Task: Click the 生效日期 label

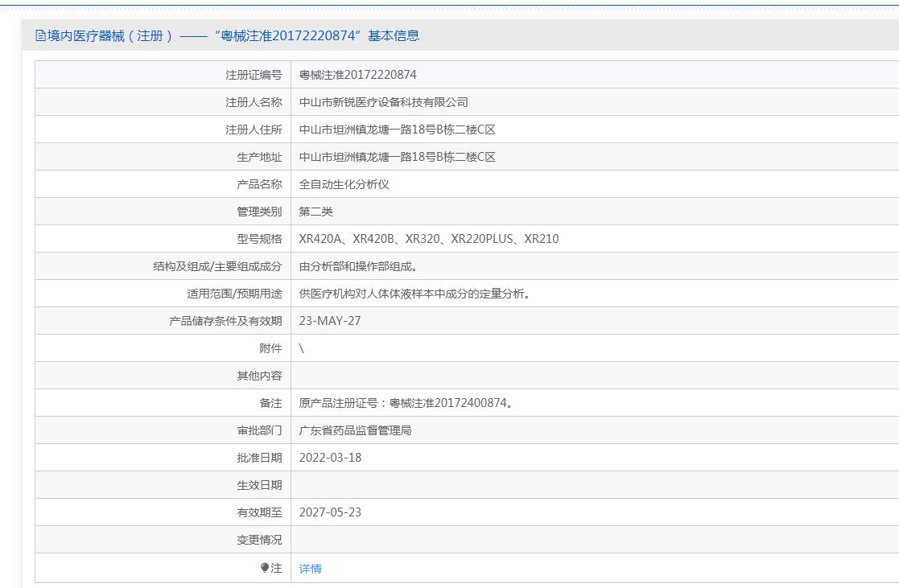Action: [260, 485]
